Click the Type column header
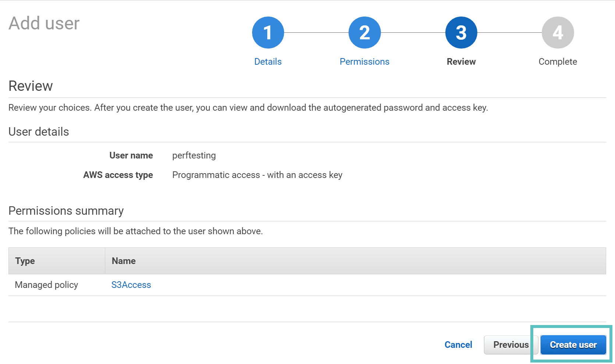Screen dimensions: 615x364 tap(25, 261)
